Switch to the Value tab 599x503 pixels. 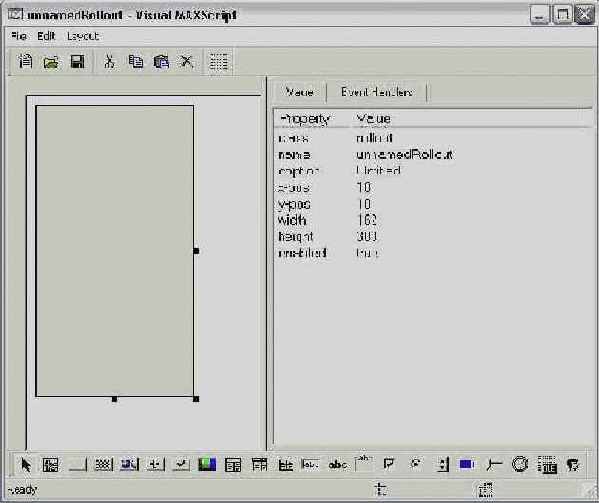point(300,92)
